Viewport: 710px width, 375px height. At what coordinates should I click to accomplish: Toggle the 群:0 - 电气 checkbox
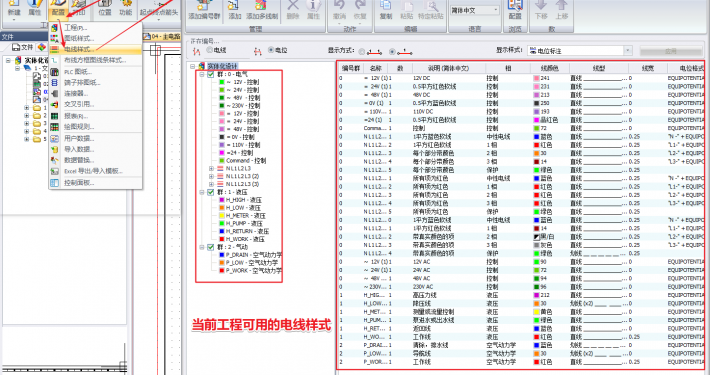pyautogui.click(x=211, y=74)
